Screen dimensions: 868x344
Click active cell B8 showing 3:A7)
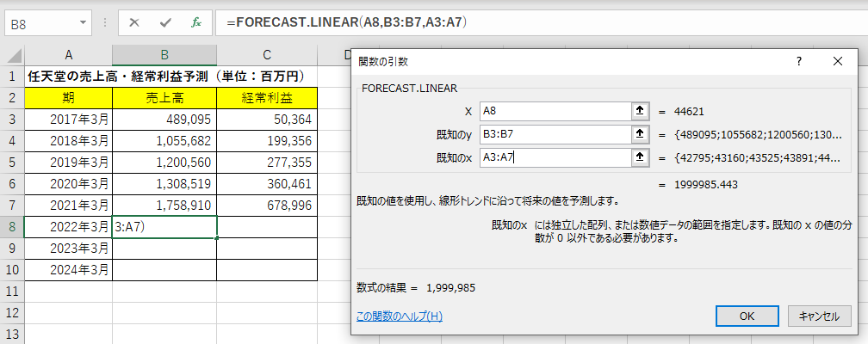164,227
